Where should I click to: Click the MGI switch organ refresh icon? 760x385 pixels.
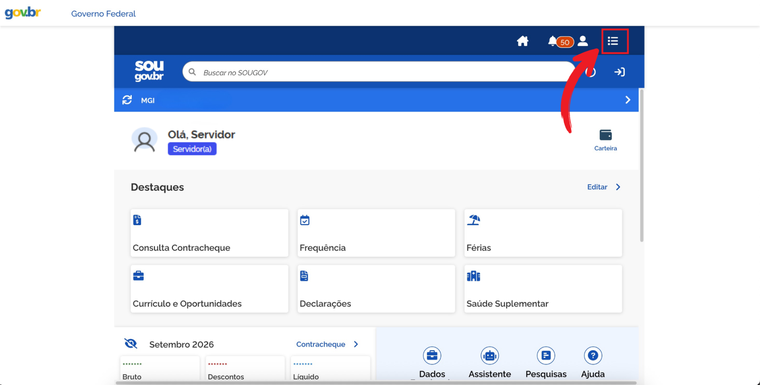click(x=127, y=100)
